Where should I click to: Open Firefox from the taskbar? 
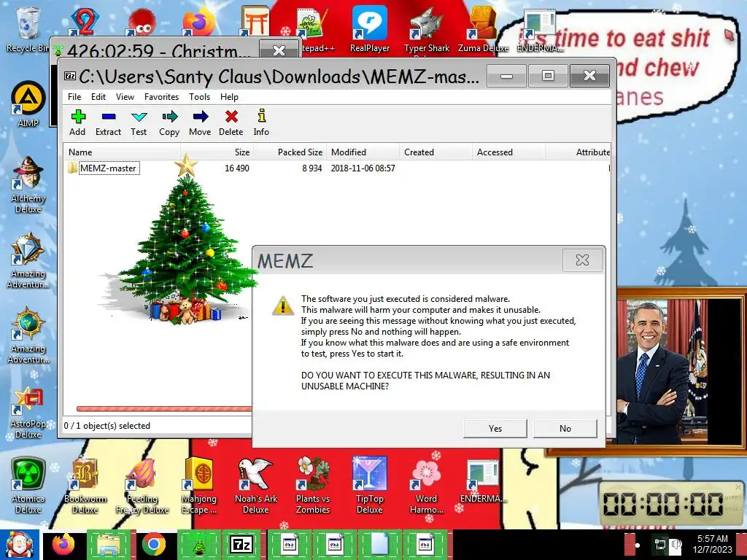[x=63, y=544]
